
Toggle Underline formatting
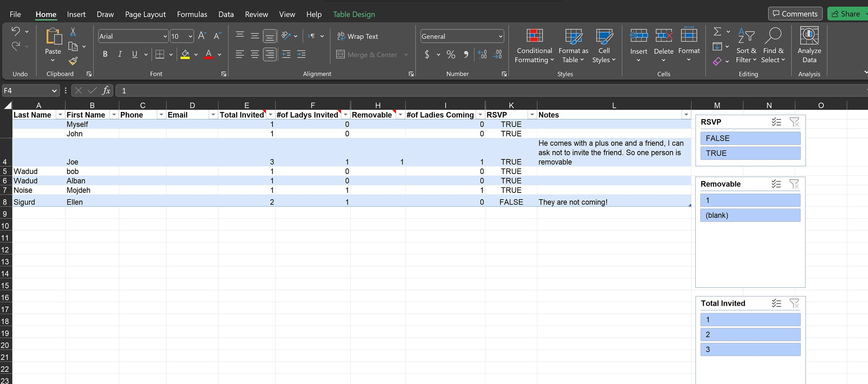pyautogui.click(x=135, y=54)
